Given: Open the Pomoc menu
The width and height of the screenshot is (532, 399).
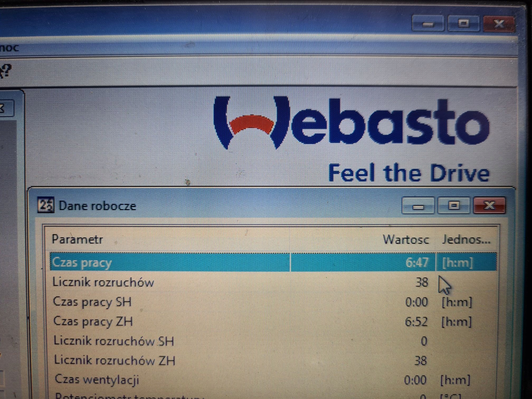Looking at the screenshot, I should coord(9,48).
